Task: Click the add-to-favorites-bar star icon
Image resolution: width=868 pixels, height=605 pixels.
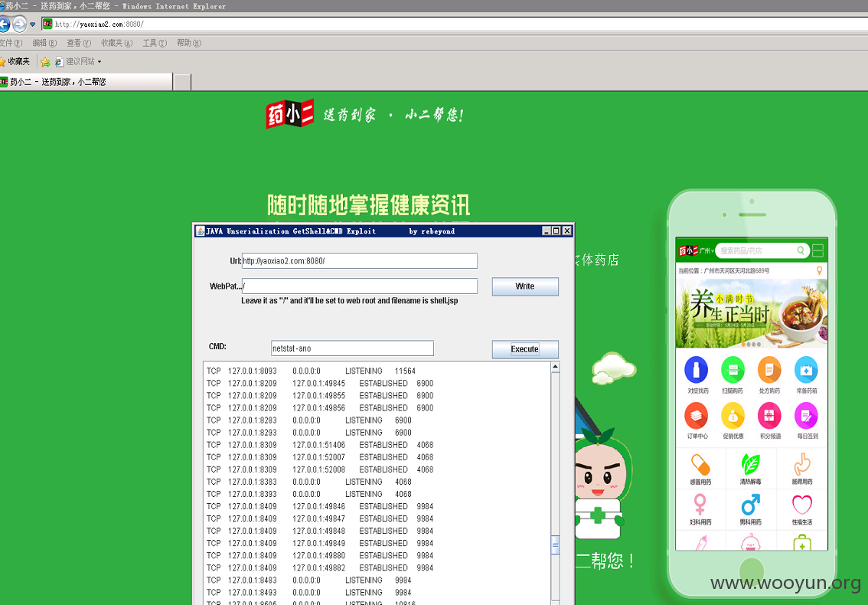Action: click(x=45, y=61)
